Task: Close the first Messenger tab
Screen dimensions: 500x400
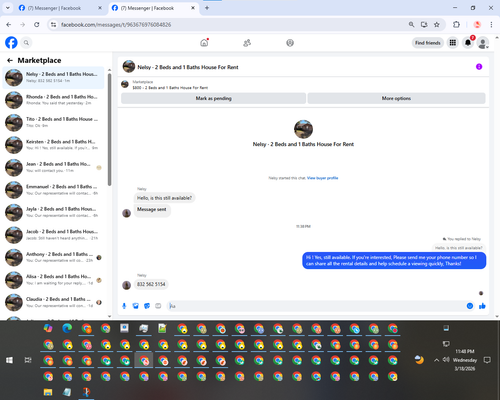Action: coord(100,8)
